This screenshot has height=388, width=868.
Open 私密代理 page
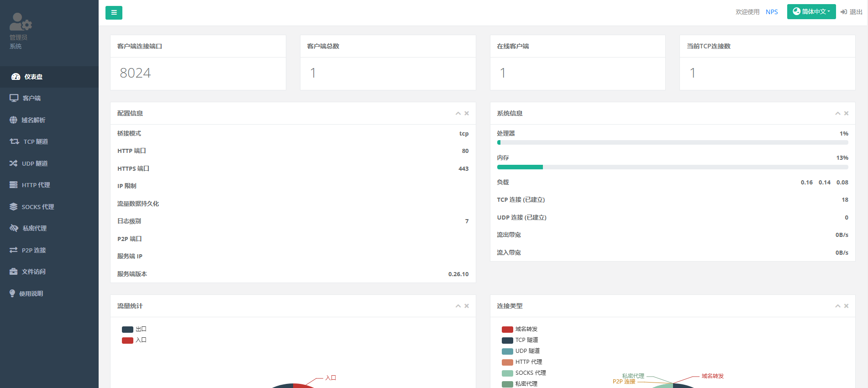(x=49, y=228)
